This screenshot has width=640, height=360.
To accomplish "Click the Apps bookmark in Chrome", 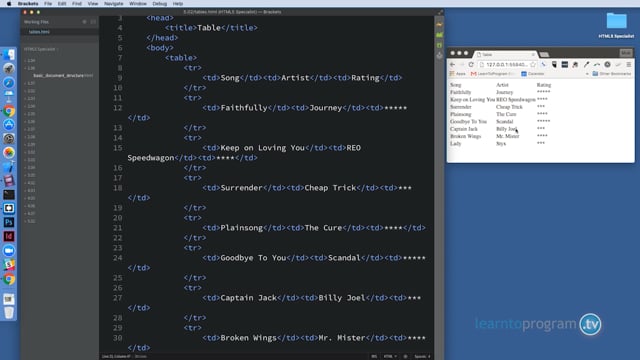I will coord(458,74).
